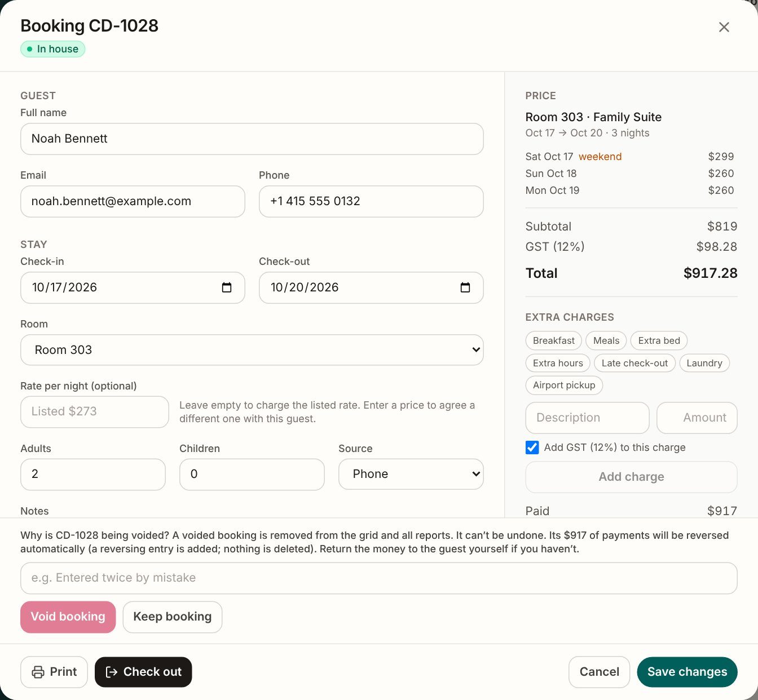
Task: Click the Booking CD-1028 title
Action: [x=89, y=26]
